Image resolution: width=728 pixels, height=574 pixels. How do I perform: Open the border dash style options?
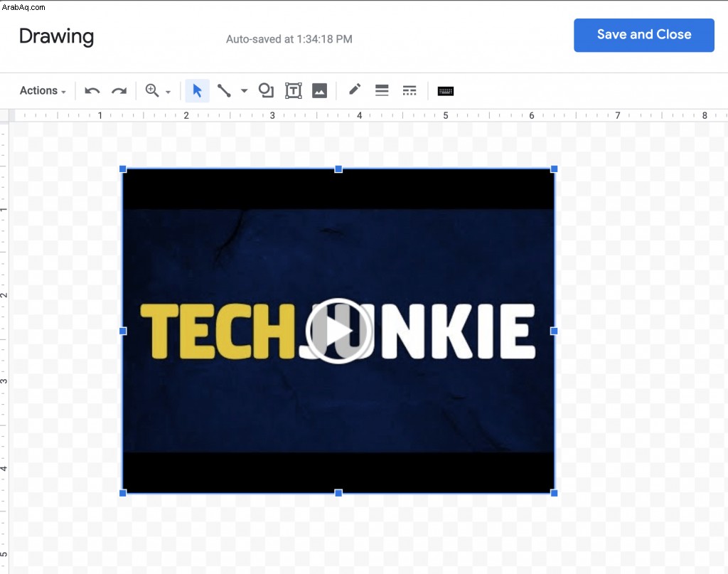pos(409,90)
